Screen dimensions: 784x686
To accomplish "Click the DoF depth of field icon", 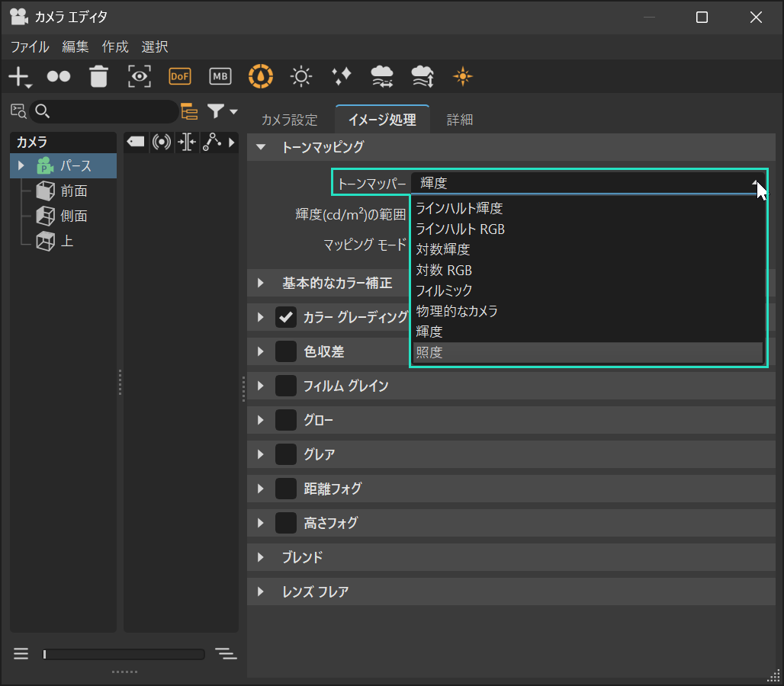I will coord(180,76).
